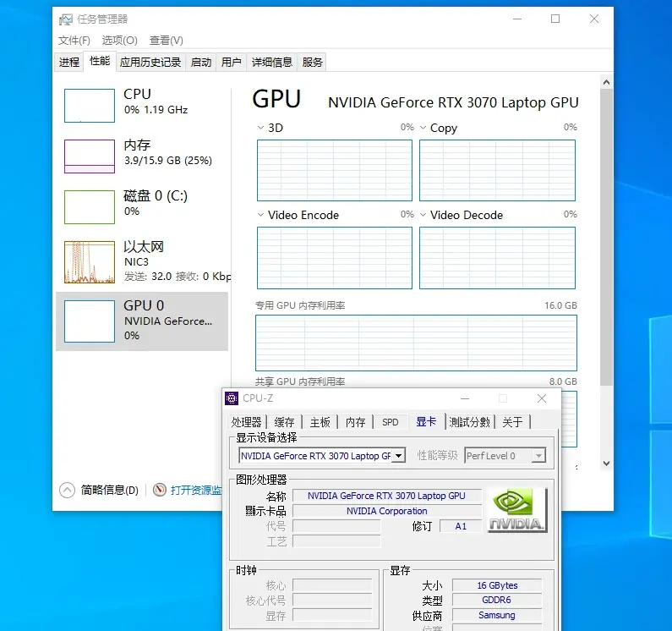The height and width of the screenshot is (631, 672).
Task: Click the 16.0 GB dedicated memory label
Action: click(x=560, y=305)
